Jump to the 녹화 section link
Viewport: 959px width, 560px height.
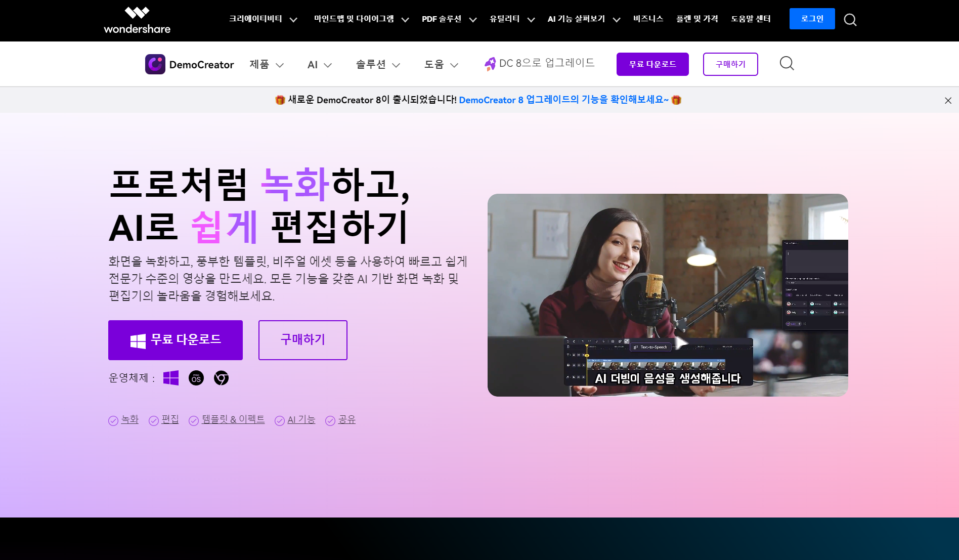click(x=130, y=419)
